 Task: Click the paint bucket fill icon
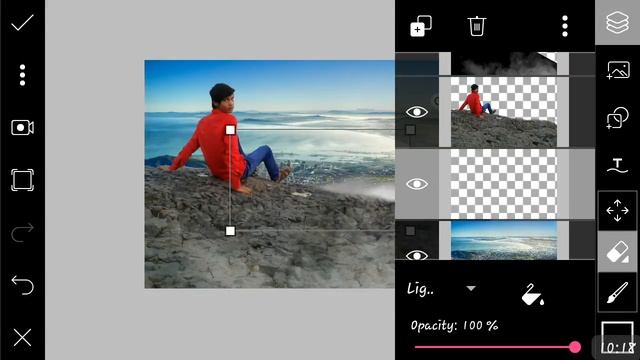[x=532, y=294]
